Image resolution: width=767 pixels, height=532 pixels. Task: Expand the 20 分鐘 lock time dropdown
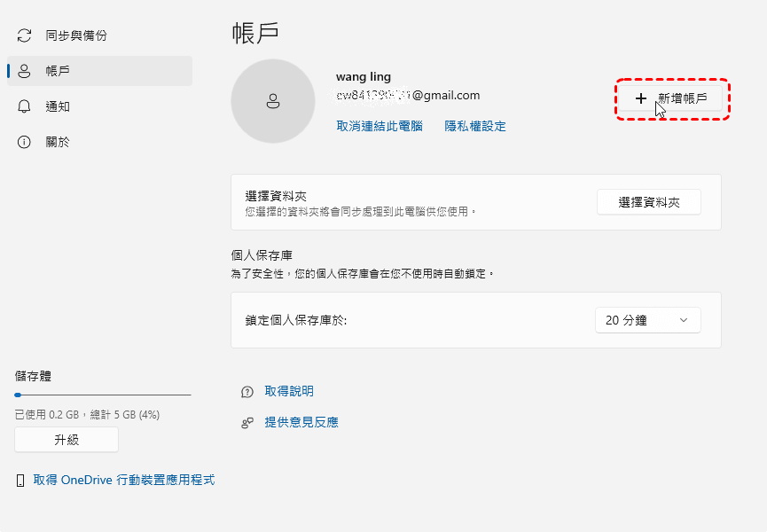(647, 320)
